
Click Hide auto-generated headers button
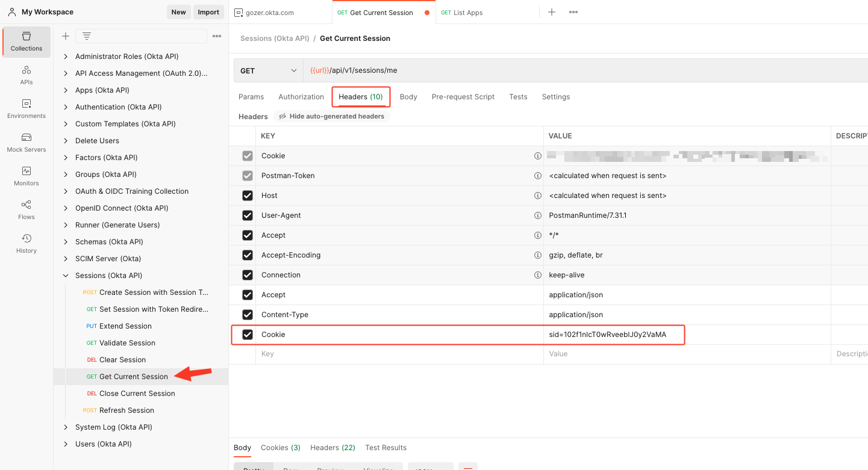[x=331, y=116]
